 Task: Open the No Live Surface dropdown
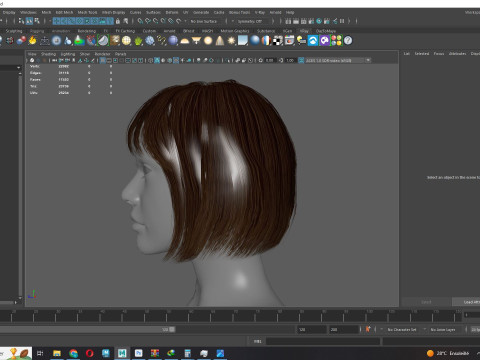click(x=204, y=21)
